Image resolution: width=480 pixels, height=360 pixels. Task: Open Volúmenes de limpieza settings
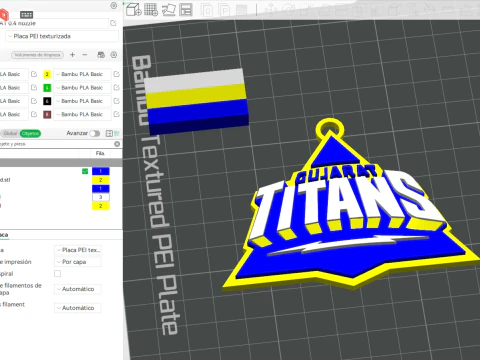(37, 55)
